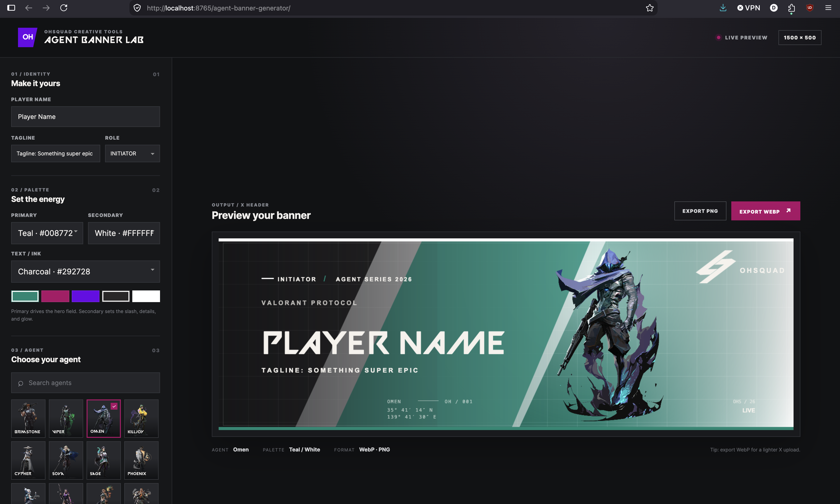Select the Sova agent card
Screen dimensions: 840x504
66,460
